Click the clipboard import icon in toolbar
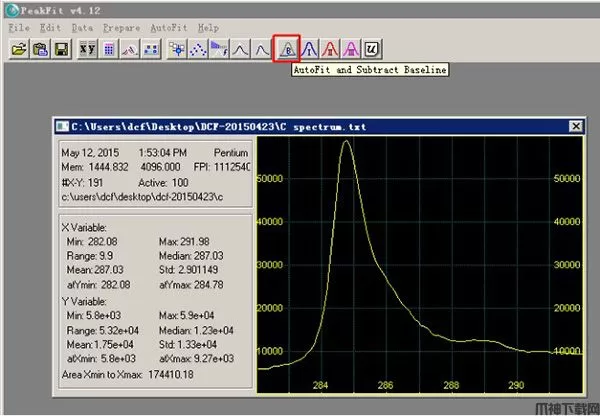600x416 pixels. (x=39, y=48)
